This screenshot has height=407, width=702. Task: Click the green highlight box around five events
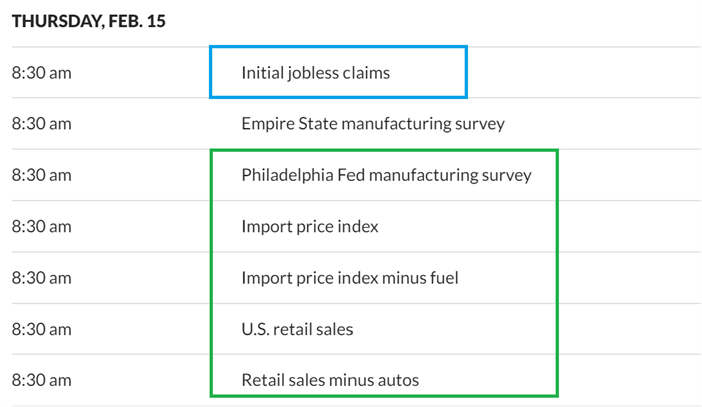click(x=556, y=270)
